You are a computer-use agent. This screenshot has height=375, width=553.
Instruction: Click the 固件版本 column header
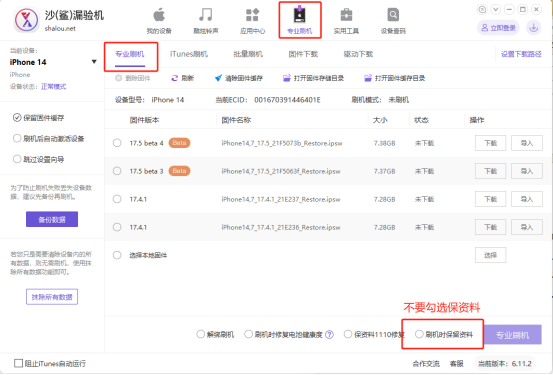point(144,120)
